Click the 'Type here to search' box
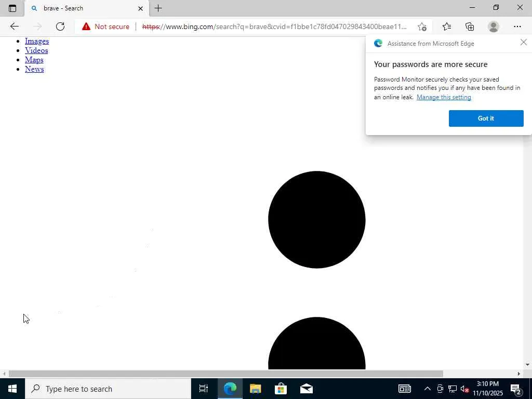The image size is (532, 399). coord(108,389)
